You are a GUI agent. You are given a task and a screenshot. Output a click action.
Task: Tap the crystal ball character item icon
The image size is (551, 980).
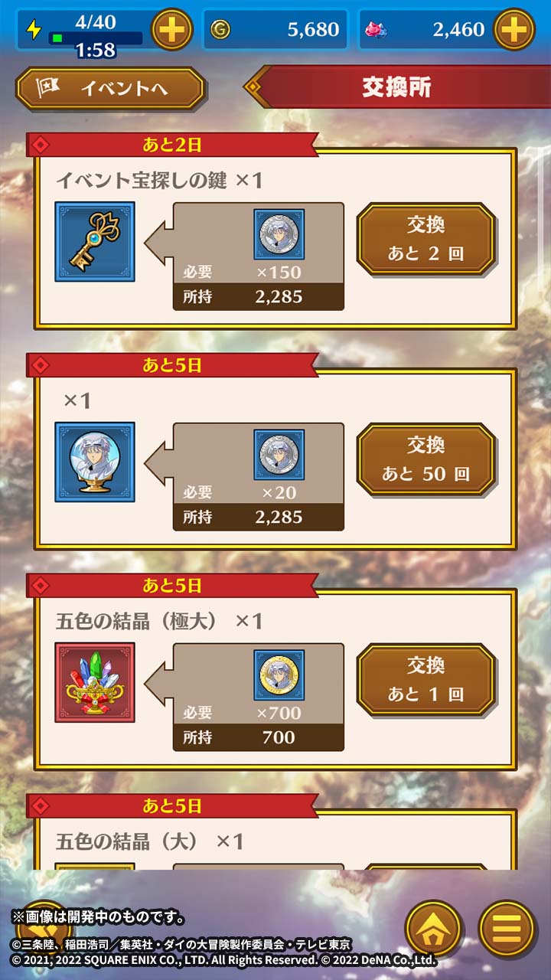(95, 462)
